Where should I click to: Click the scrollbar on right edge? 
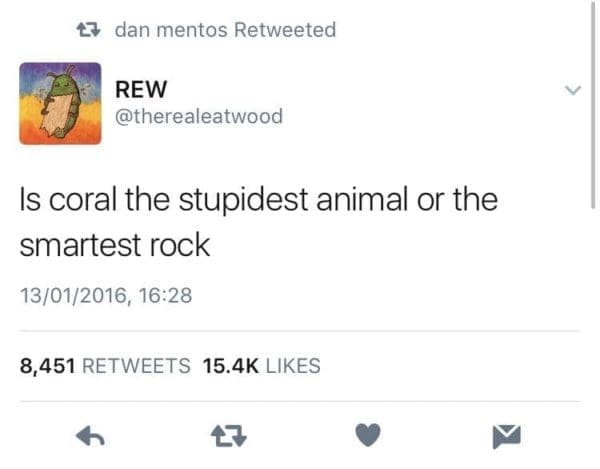click(x=593, y=104)
